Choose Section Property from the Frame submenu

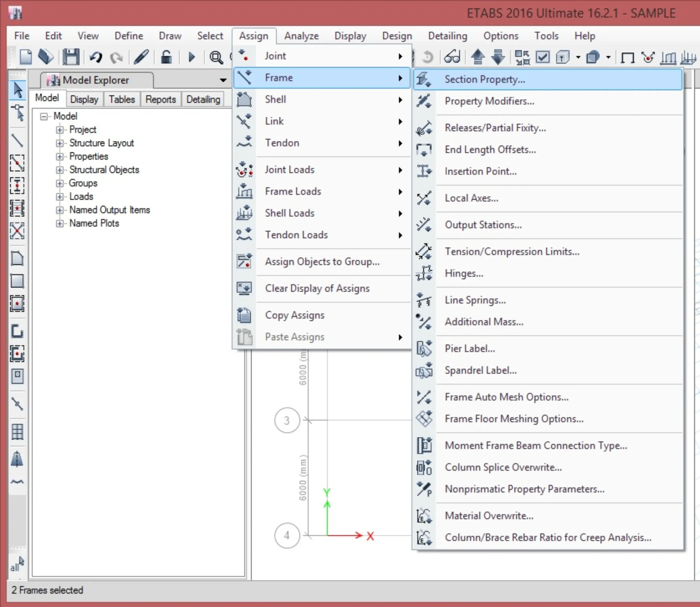click(485, 79)
